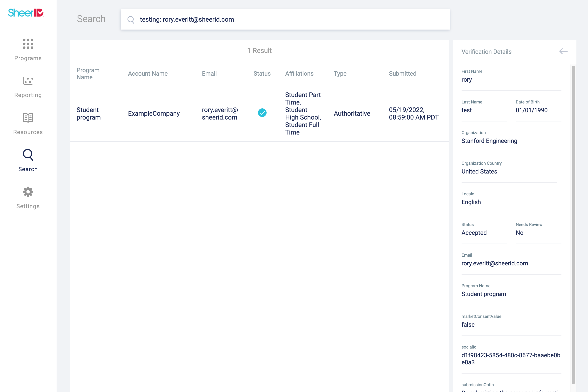Click the Submitted column header
Screen dimensions: 588x392
point(402,73)
